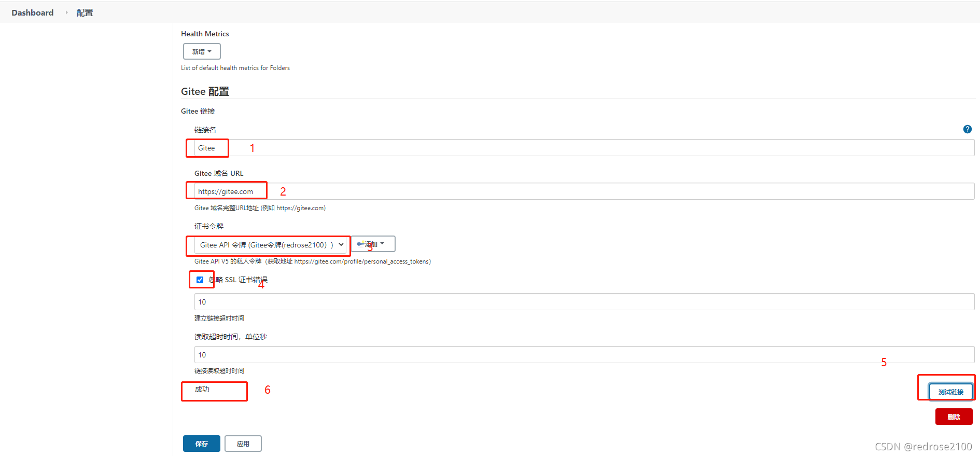Click the red 删除 button
The width and height of the screenshot is (980, 456).
pos(954,417)
